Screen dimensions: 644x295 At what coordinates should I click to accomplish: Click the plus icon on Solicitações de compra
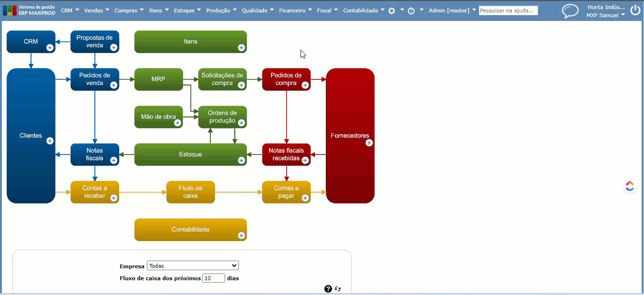click(x=241, y=85)
